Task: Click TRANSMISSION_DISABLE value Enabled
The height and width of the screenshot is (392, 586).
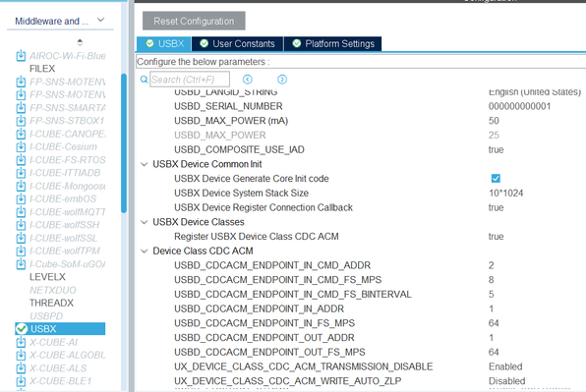Action: [505, 366]
